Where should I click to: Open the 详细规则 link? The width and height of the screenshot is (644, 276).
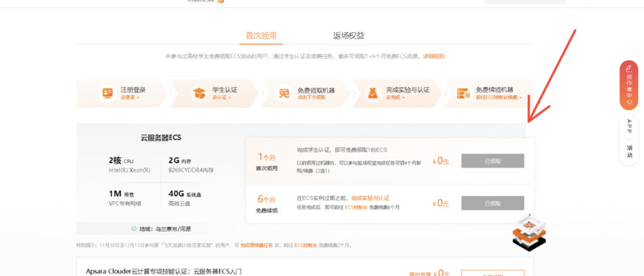point(434,56)
